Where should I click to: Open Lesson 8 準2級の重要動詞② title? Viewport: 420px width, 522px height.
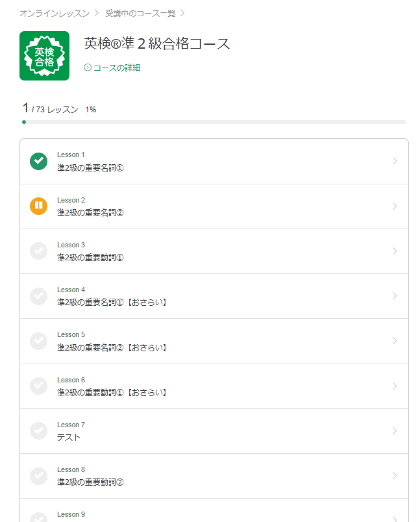[x=90, y=482]
